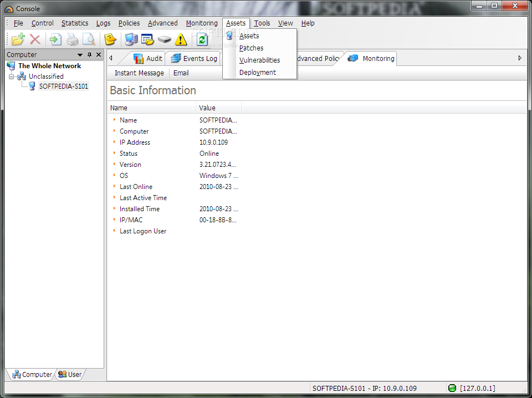Click the Monitoring tab camera icon

pos(353,58)
